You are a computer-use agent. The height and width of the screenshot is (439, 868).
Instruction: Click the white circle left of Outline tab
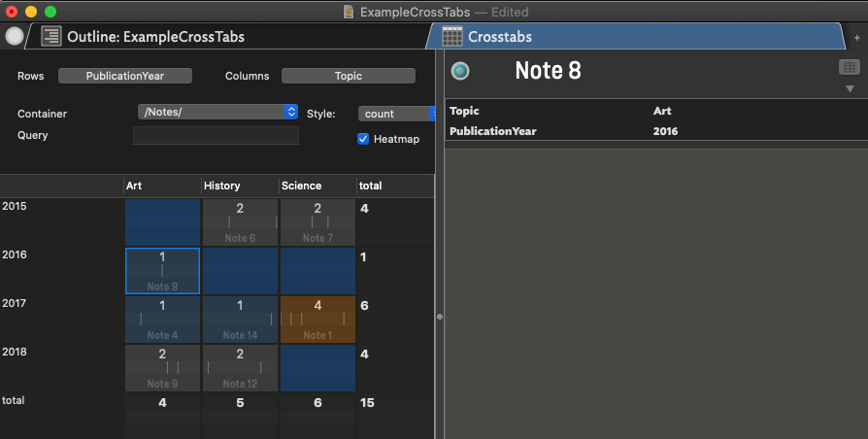(14, 37)
